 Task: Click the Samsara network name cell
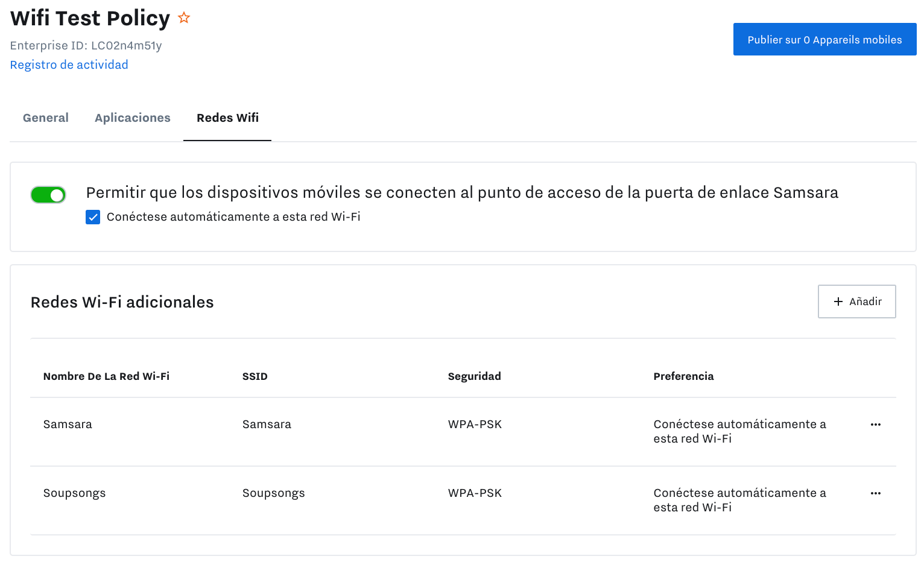point(67,425)
